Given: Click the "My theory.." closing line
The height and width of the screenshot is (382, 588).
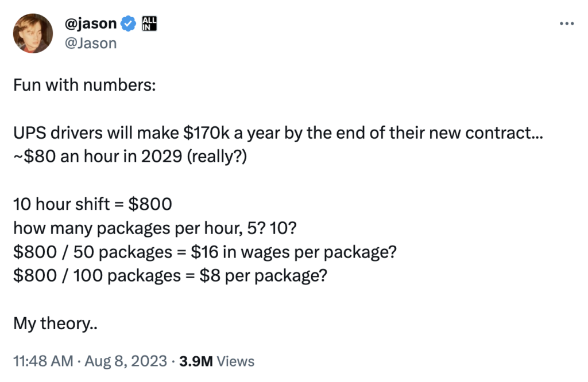Looking at the screenshot, I should (x=56, y=323).
